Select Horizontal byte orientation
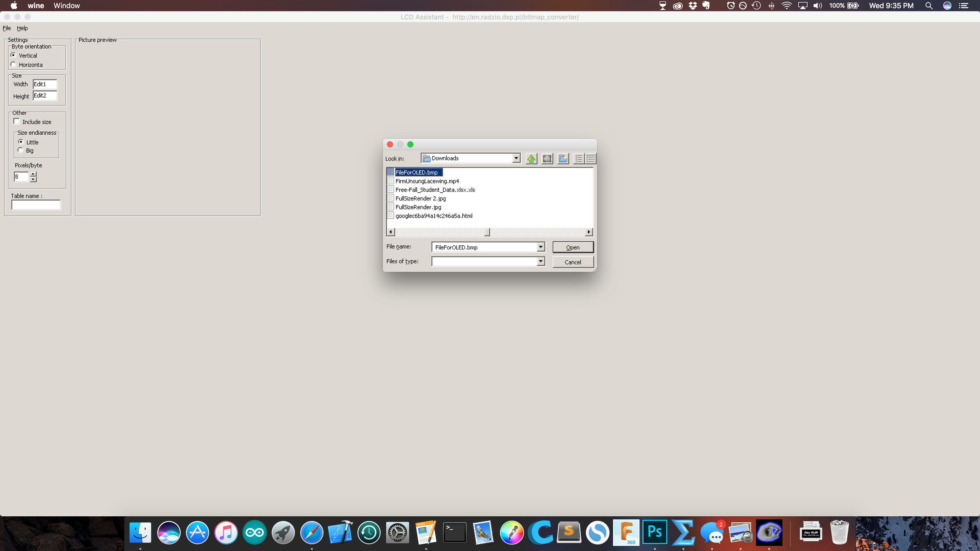 [x=13, y=64]
